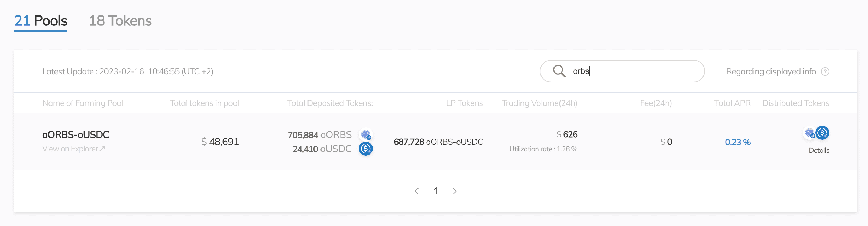This screenshot has width=868, height=226.
Task: Click the magnifier search icon
Action: click(x=559, y=71)
